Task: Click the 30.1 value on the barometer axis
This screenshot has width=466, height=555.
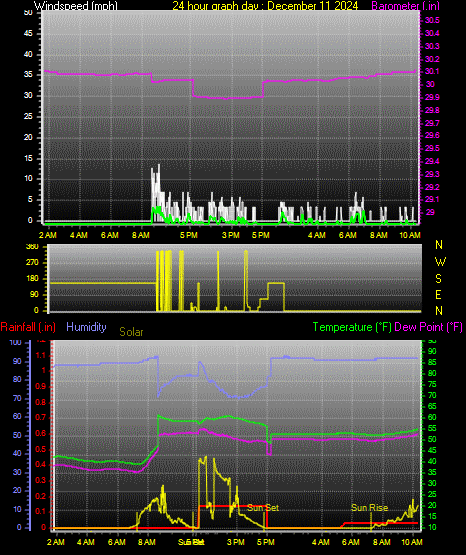Action: point(432,71)
